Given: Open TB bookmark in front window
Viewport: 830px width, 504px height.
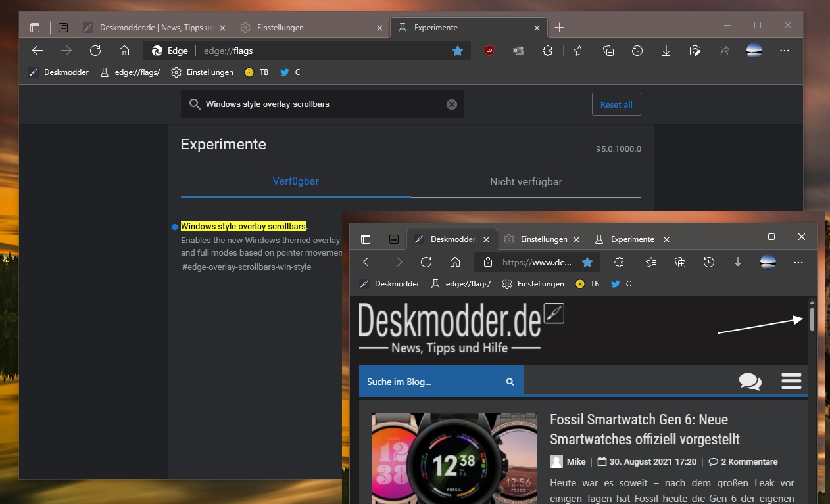Looking at the screenshot, I should [x=587, y=284].
